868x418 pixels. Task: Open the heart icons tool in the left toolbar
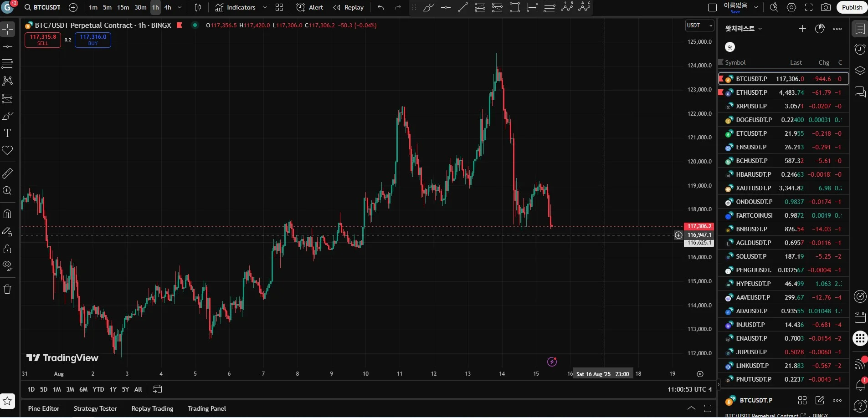[8, 150]
